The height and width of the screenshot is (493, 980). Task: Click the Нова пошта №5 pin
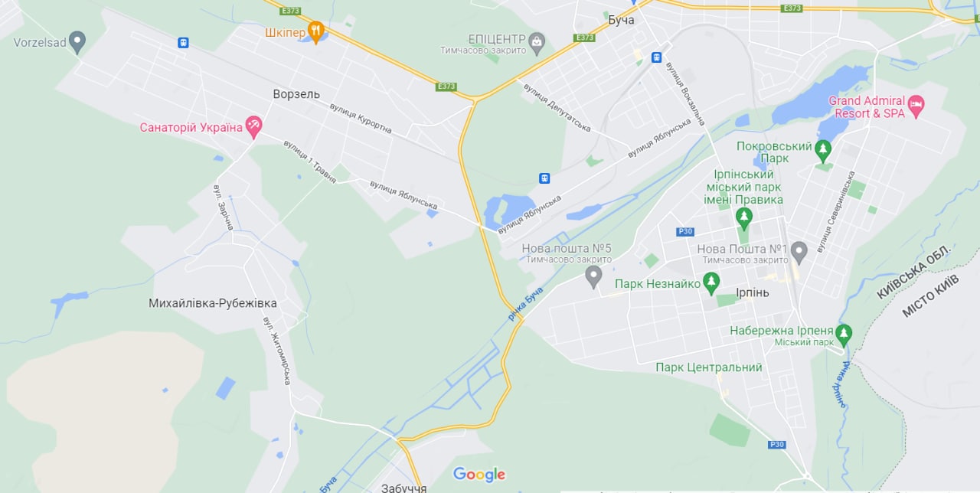coord(593,276)
